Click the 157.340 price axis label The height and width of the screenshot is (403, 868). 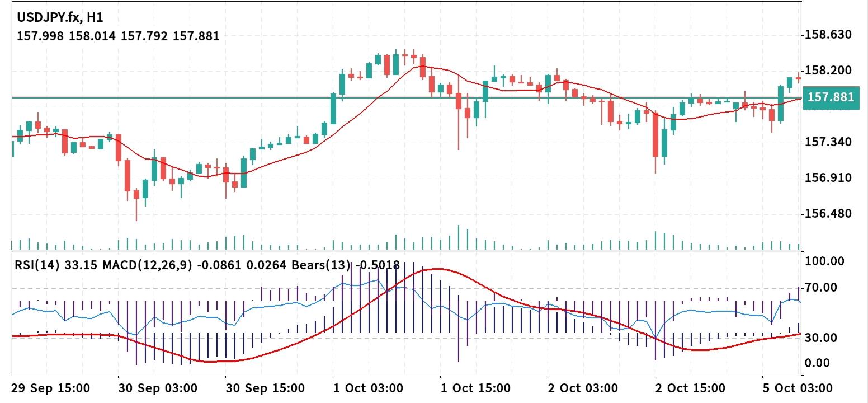828,142
